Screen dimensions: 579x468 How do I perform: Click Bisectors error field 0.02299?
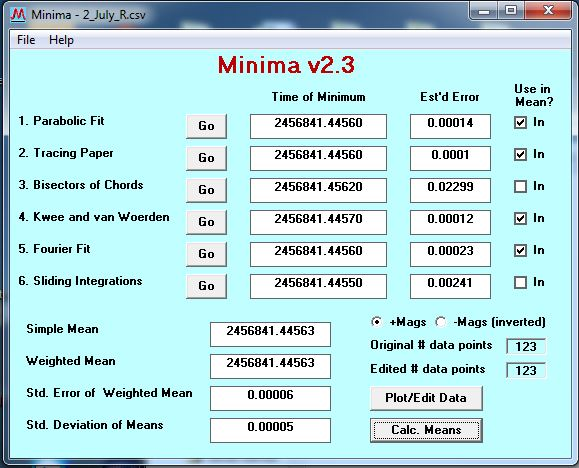450,190
